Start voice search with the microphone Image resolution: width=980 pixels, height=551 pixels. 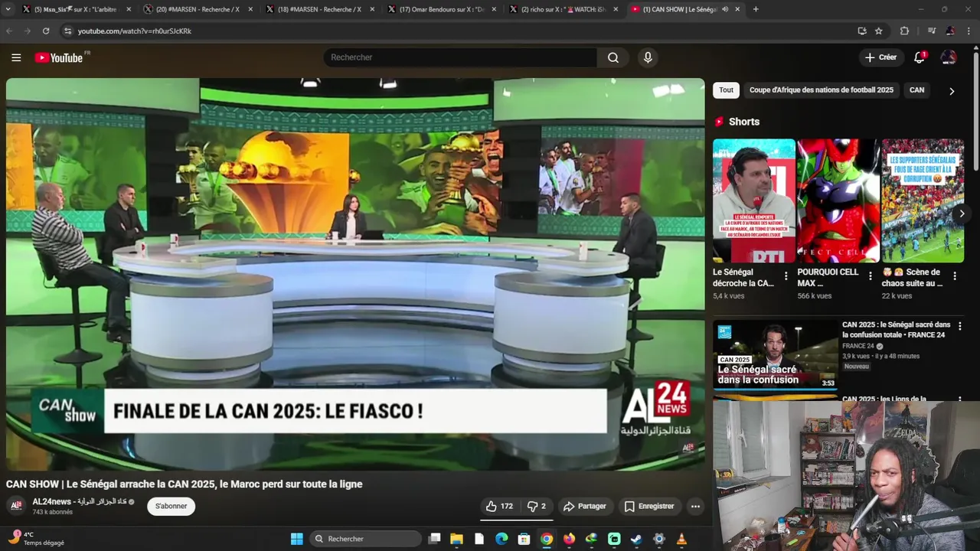pyautogui.click(x=648, y=57)
